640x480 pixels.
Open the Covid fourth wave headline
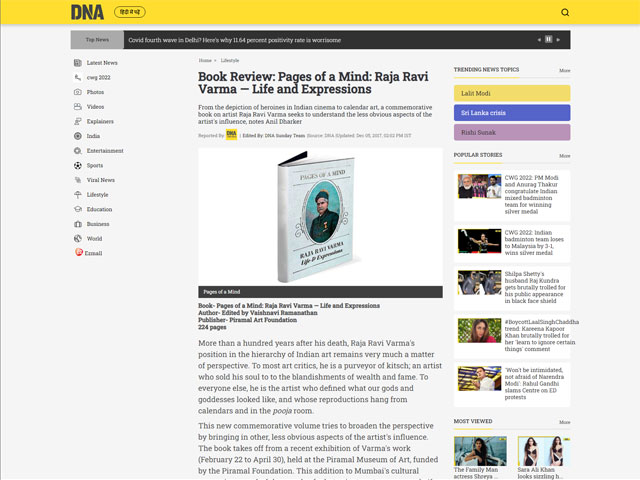click(x=235, y=40)
